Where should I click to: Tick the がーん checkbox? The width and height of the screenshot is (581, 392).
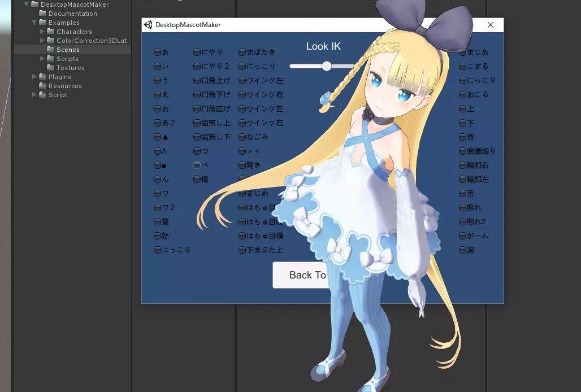[x=462, y=236]
